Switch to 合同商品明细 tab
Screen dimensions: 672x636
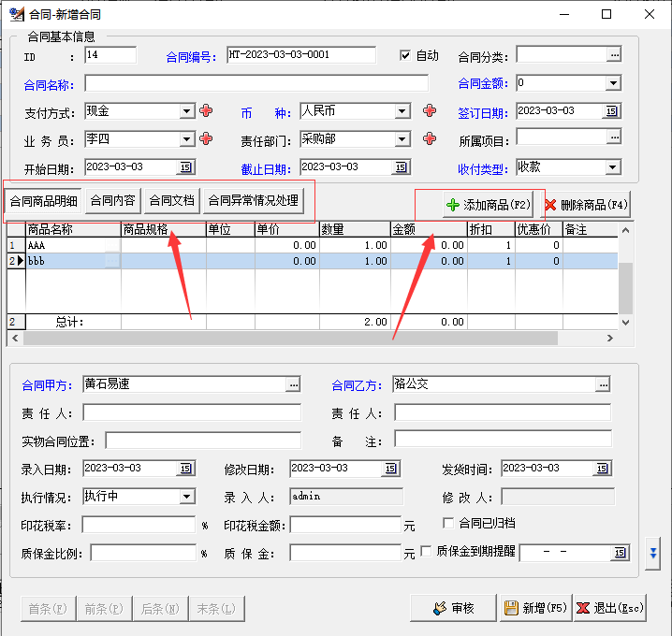pyautogui.click(x=43, y=201)
